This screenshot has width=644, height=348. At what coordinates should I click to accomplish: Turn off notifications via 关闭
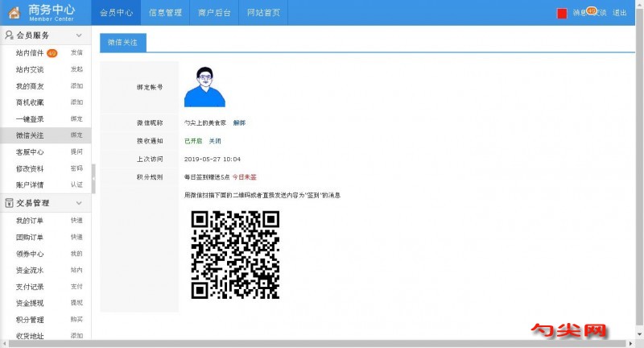[x=214, y=140]
